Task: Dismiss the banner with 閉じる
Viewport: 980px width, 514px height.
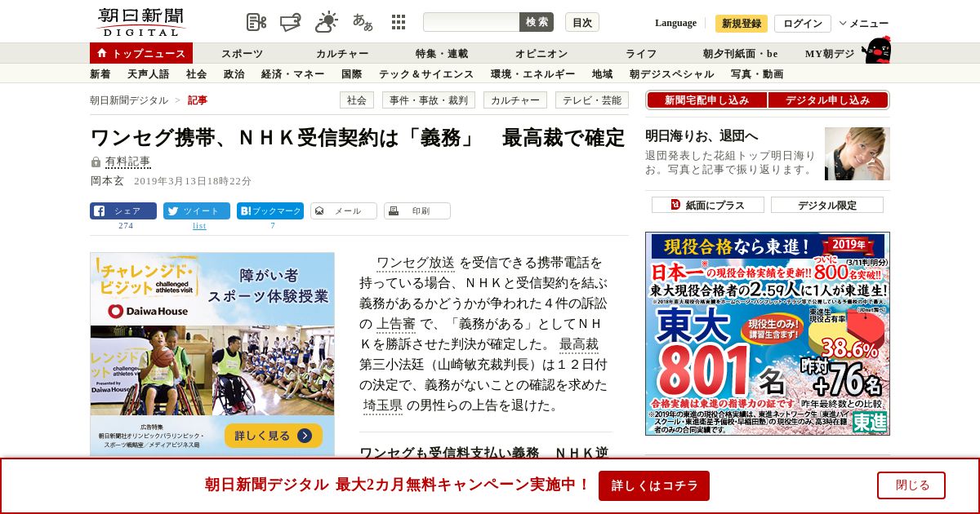Action: pyautogui.click(x=911, y=485)
